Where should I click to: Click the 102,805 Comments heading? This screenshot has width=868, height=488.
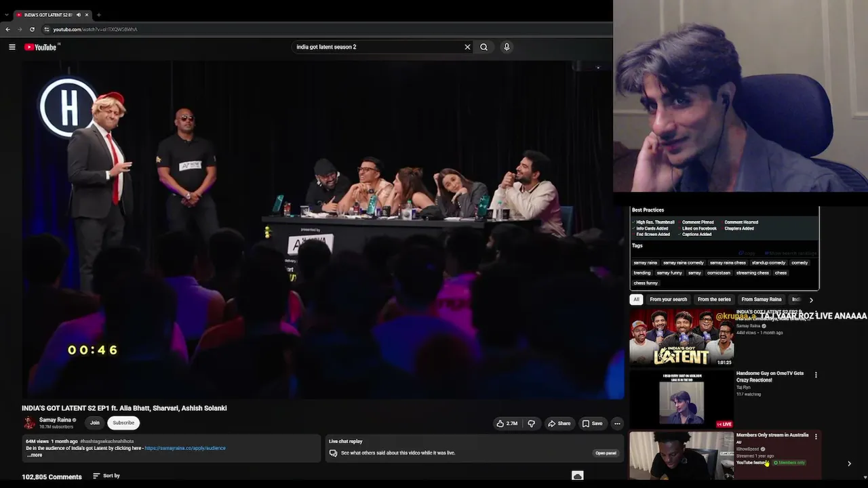[x=52, y=476]
